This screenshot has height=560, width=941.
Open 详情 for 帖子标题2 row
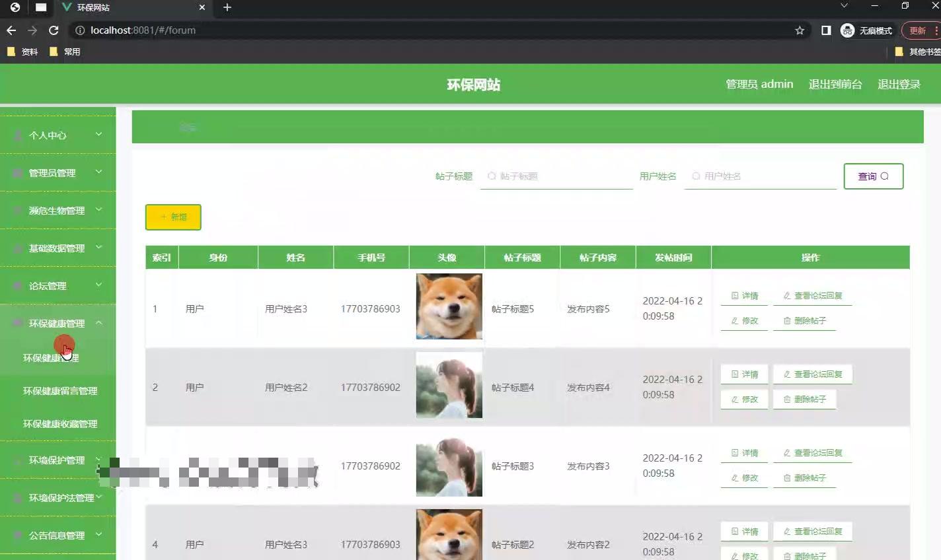pyautogui.click(x=744, y=532)
